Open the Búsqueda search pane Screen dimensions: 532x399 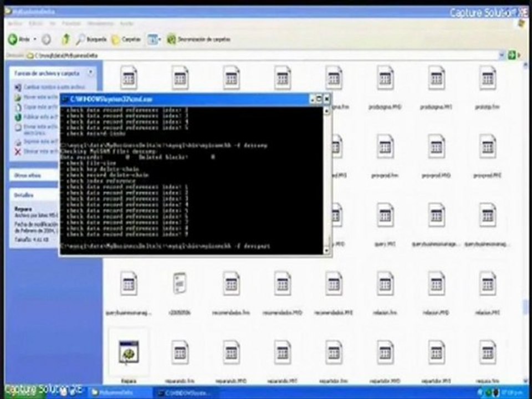[91, 40]
